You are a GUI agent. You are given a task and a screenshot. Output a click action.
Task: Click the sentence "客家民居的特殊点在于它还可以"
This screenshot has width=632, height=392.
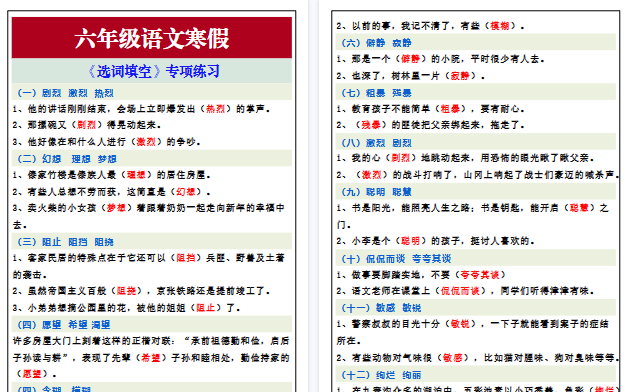[97, 258]
